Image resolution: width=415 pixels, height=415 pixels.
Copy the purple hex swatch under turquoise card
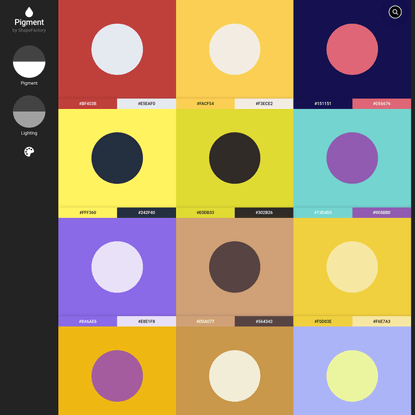pos(382,213)
